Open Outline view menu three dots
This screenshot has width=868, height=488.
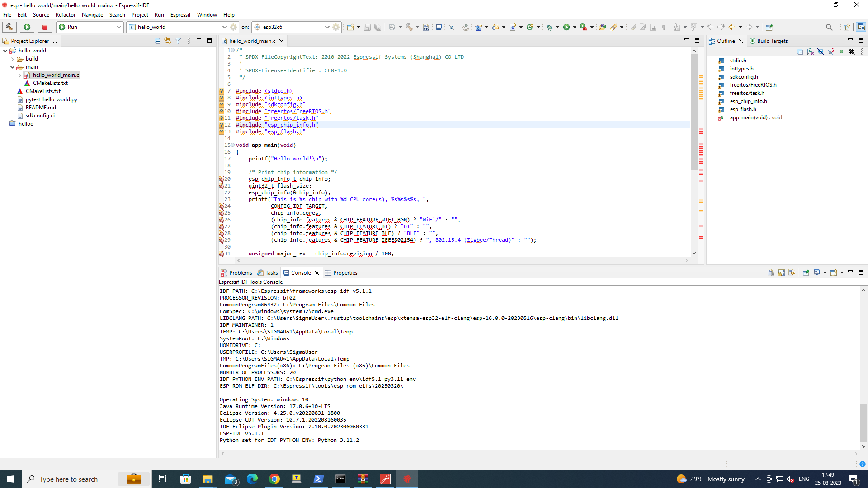click(862, 52)
